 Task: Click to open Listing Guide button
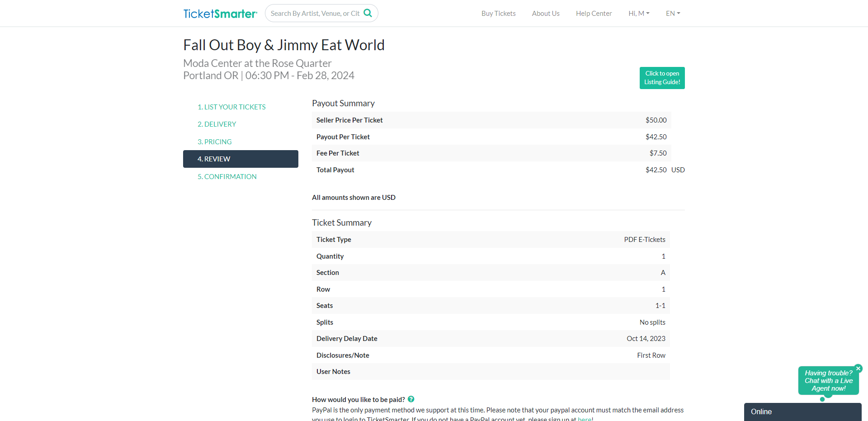(x=662, y=78)
